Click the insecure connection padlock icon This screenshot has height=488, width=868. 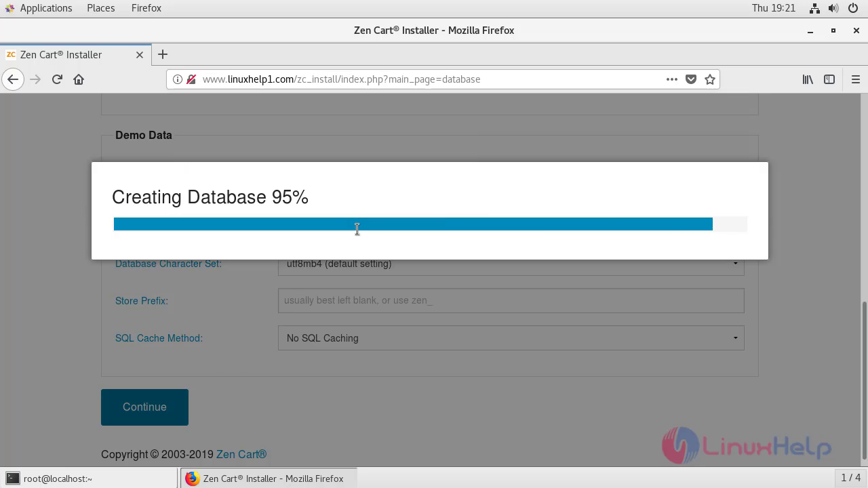[x=191, y=79]
